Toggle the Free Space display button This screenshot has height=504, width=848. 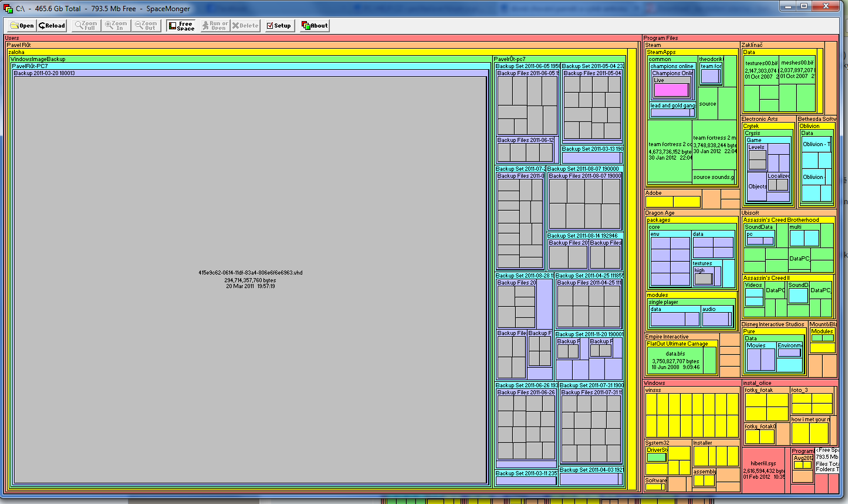point(181,26)
